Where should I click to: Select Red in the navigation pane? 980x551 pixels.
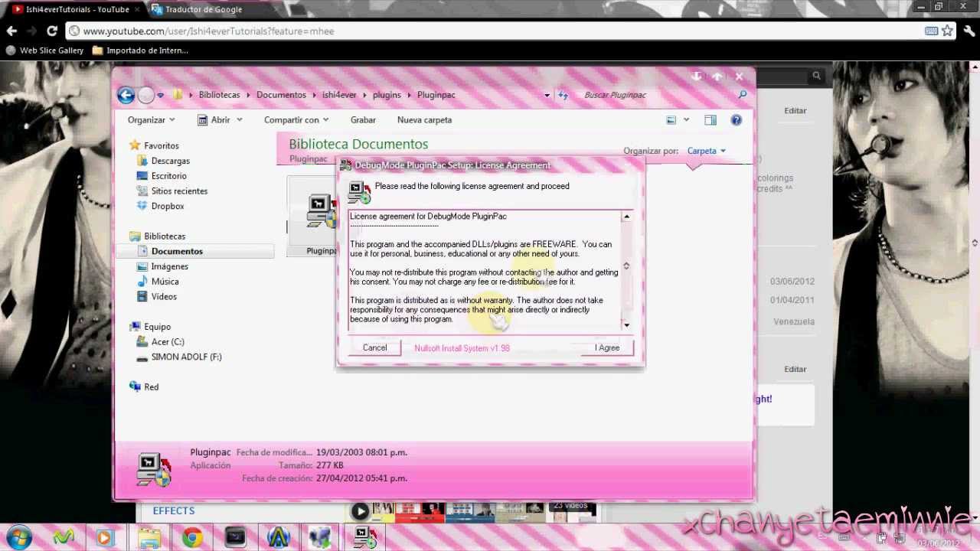[151, 387]
